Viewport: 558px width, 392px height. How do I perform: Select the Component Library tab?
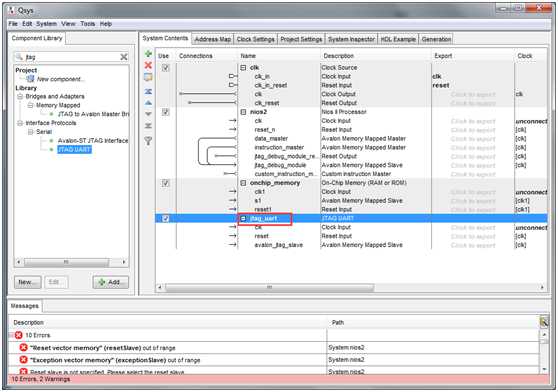pos(37,38)
